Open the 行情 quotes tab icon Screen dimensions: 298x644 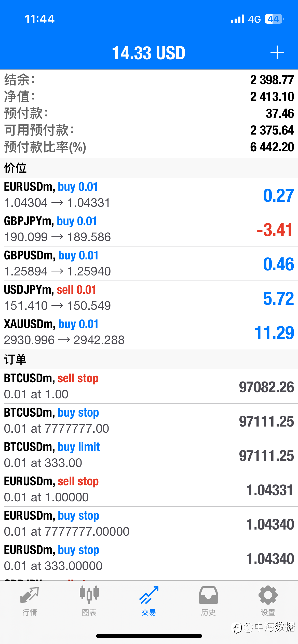click(30, 595)
